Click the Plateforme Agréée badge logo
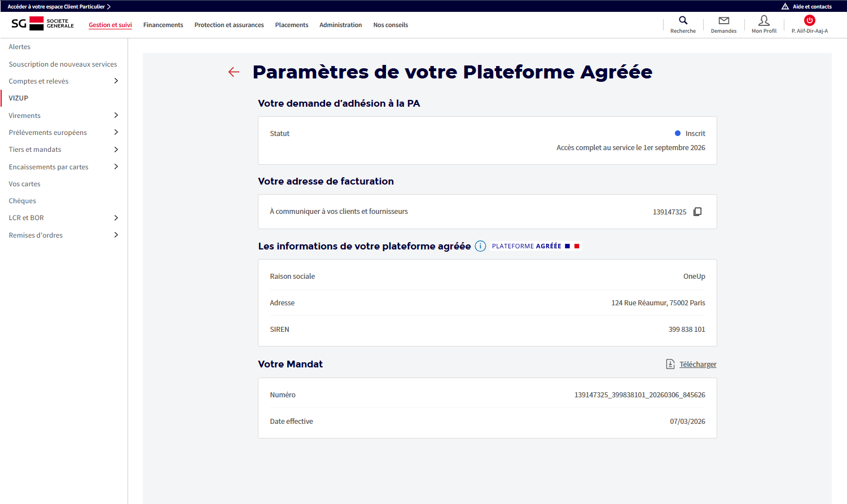Image resolution: width=847 pixels, height=504 pixels. (x=536, y=246)
